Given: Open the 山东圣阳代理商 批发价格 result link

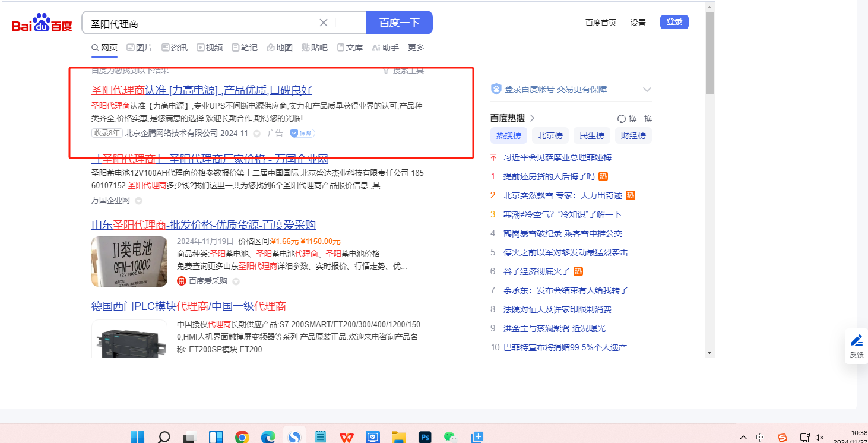Looking at the screenshot, I should click(203, 225).
